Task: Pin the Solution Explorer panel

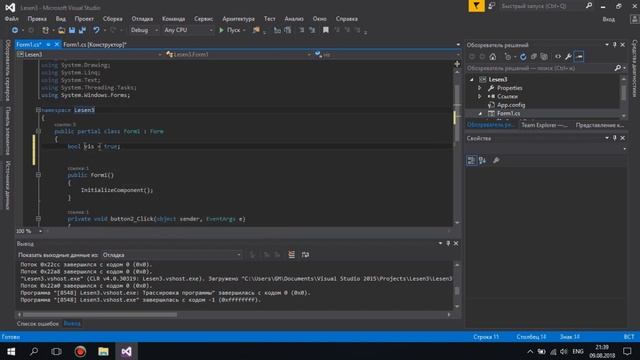Action: (x=615, y=44)
